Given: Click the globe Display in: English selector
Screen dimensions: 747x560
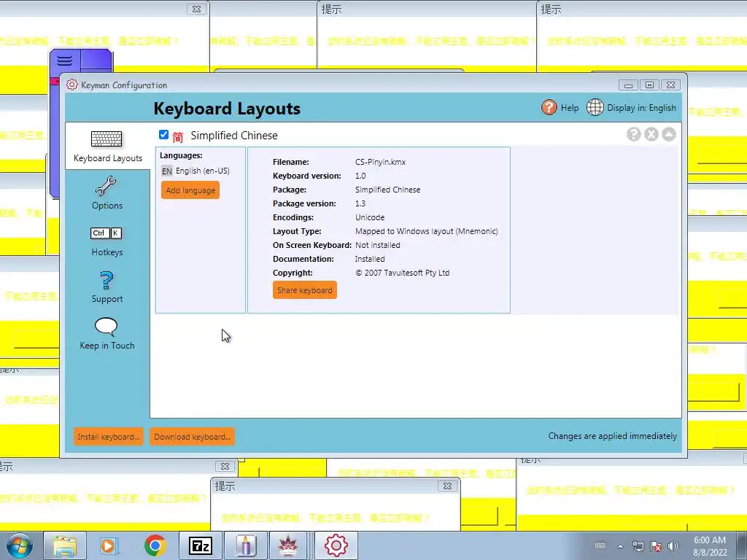Looking at the screenshot, I should coord(631,108).
